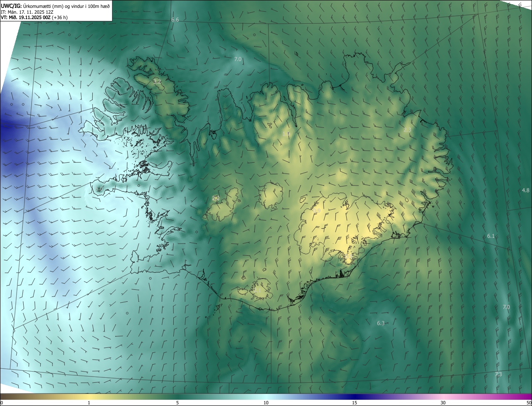This screenshot has height=406, width=532.
Task: Click the 2.2 value label by the western glacier
Action: (216, 198)
